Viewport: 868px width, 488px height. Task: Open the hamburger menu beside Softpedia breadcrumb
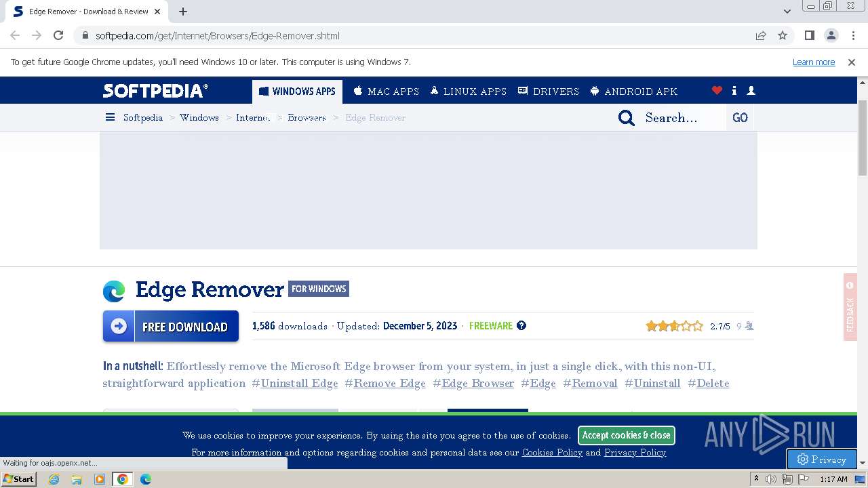110,117
